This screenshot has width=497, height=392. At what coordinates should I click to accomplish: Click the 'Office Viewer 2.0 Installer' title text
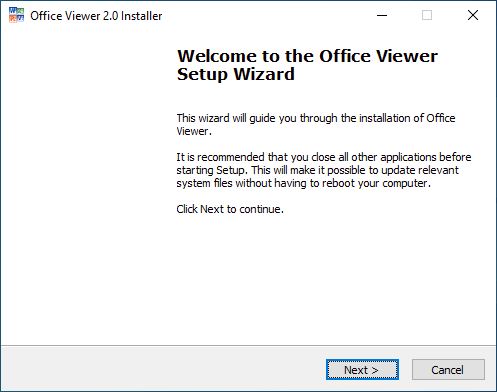96,16
